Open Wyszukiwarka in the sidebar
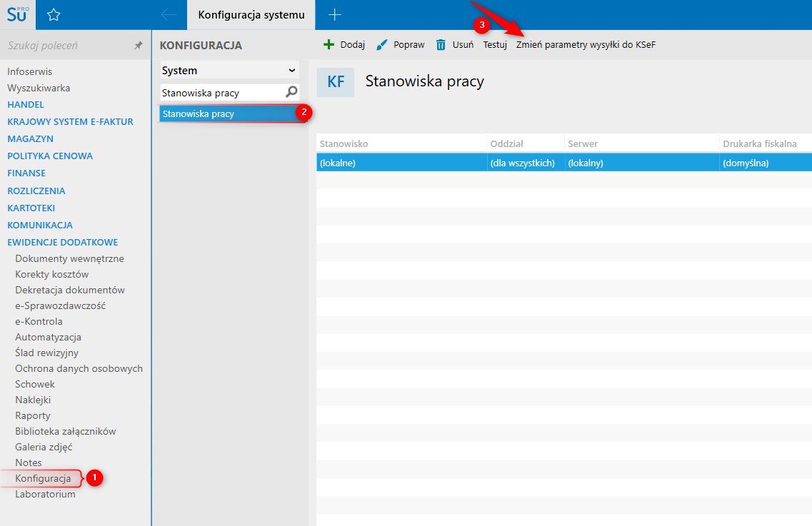This screenshot has height=526, width=812. (39, 88)
